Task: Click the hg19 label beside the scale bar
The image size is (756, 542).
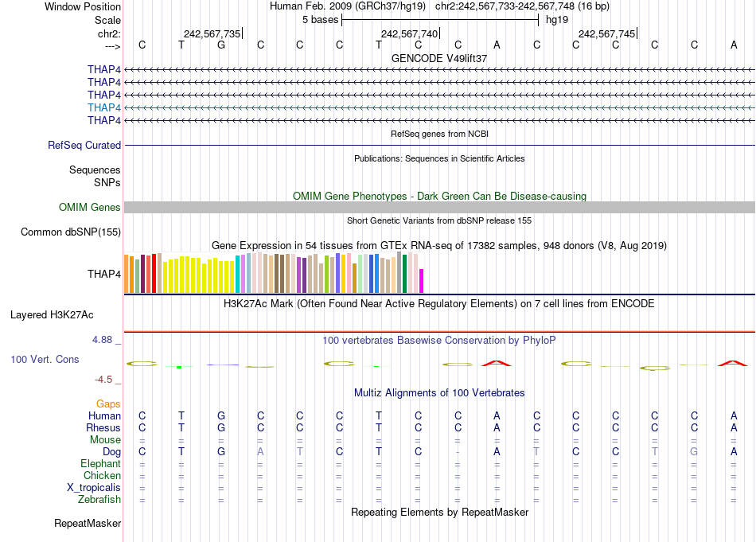Action: click(x=557, y=20)
